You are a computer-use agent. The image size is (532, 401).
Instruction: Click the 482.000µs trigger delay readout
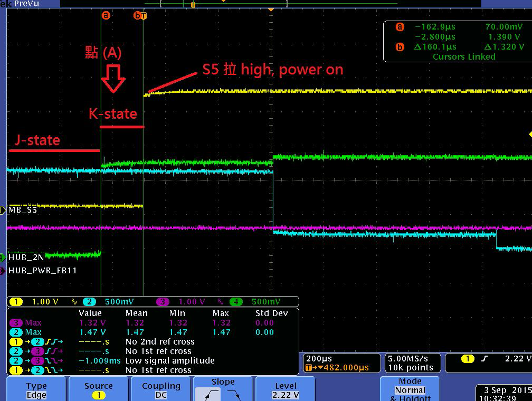coord(346,368)
